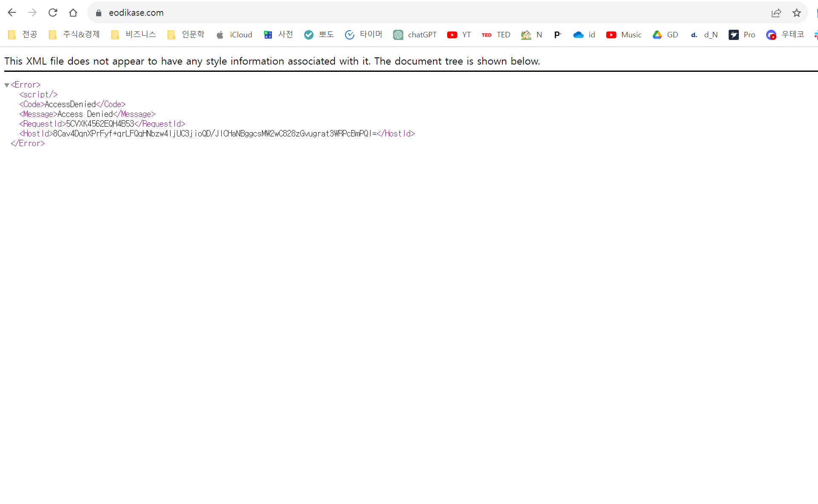Image resolution: width=818 pixels, height=504 pixels.
Task: Click the HostId value string
Action: point(215,133)
